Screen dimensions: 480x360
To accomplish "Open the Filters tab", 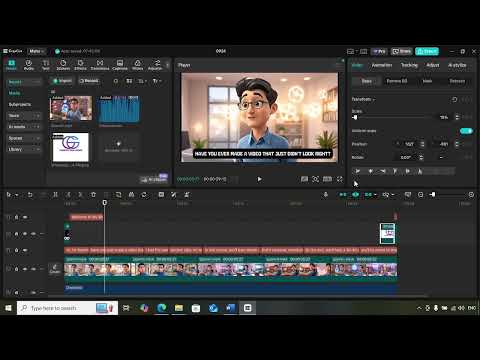I will tap(137, 65).
